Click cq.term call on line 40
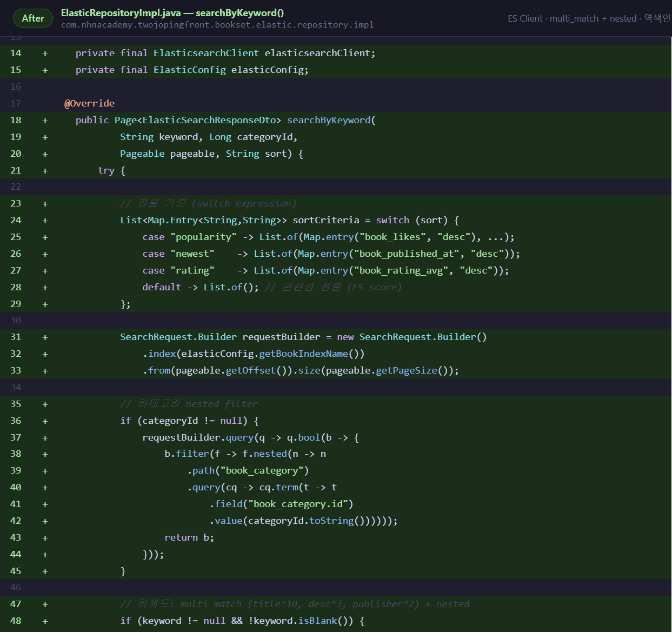 pyautogui.click(x=278, y=487)
